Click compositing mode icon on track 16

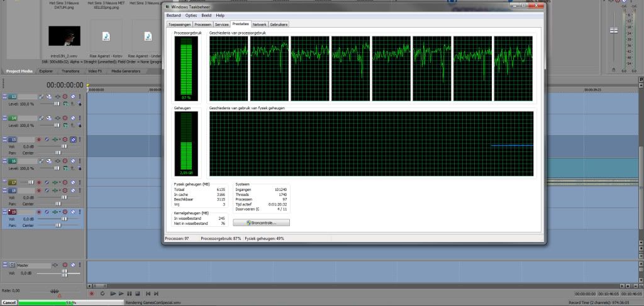point(65,168)
